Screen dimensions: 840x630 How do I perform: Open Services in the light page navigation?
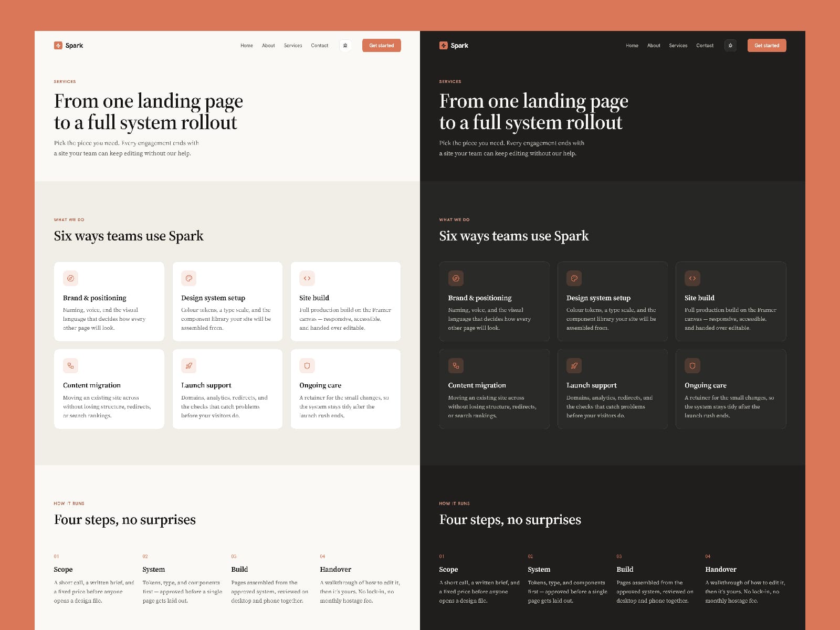tap(293, 46)
